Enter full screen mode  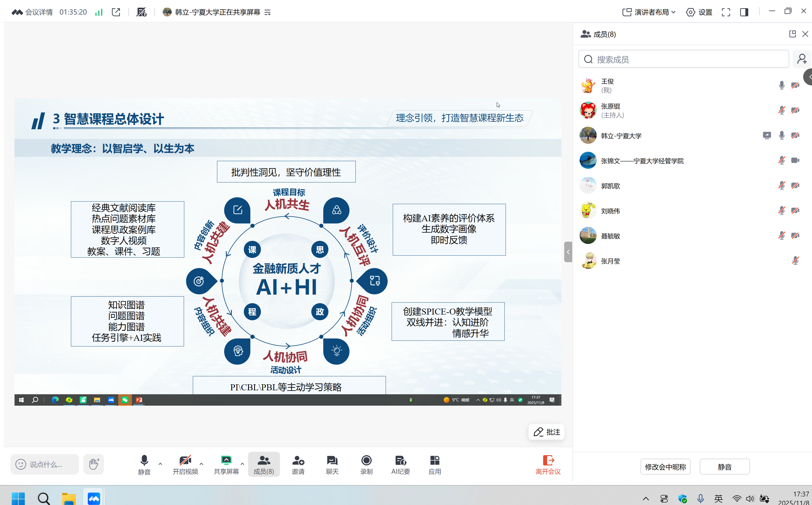coord(726,12)
